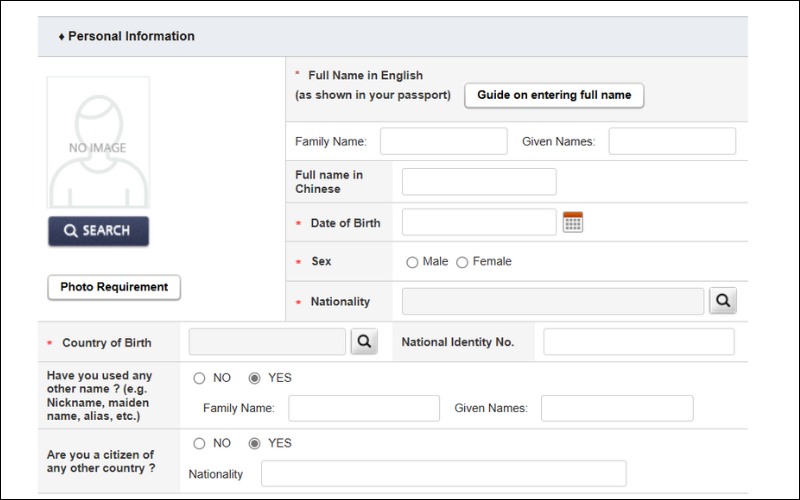The image size is (800, 500).
Task: Focus the English Family Name field
Action: pos(443,141)
